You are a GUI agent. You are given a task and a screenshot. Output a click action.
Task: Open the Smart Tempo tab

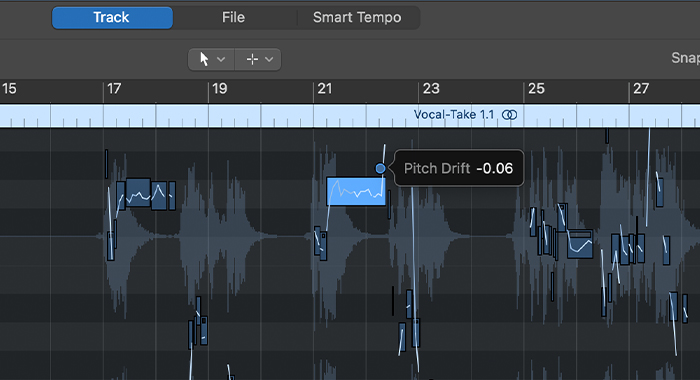357,18
